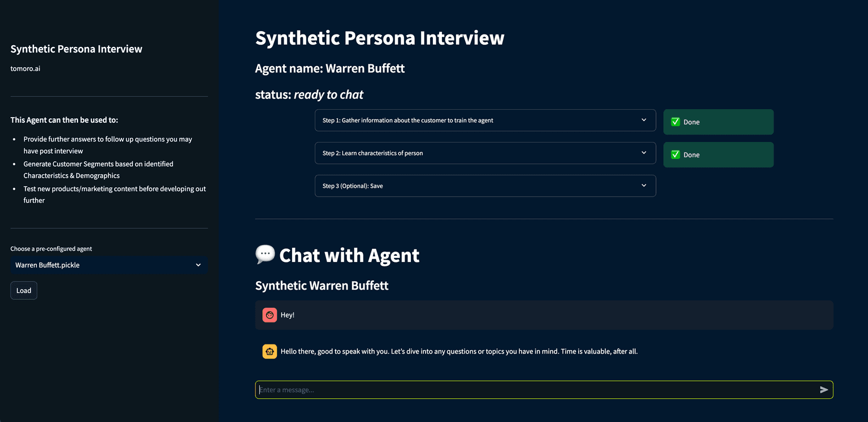
Task: Click the 'status: ready to chat' text
Action: pyautogui.click(x=309, y=94)
